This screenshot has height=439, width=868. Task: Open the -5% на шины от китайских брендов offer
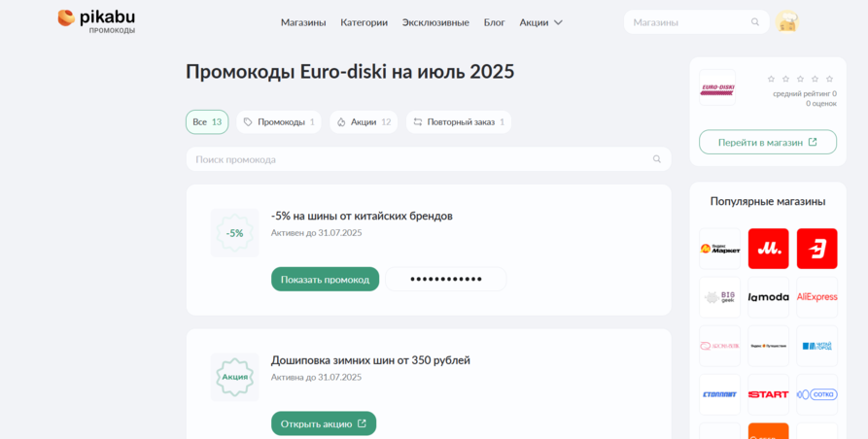tap(362, 217)
